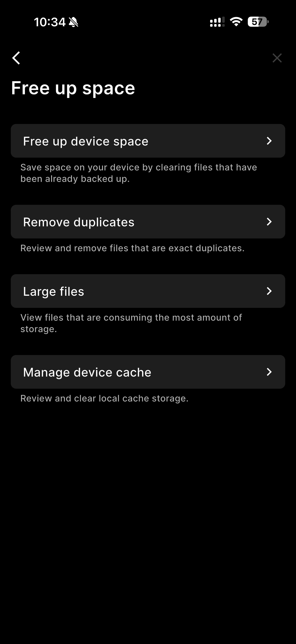Select the Manage device cache entry
The height and width of the screenshot is (644, 296).
tap(148, 372)
